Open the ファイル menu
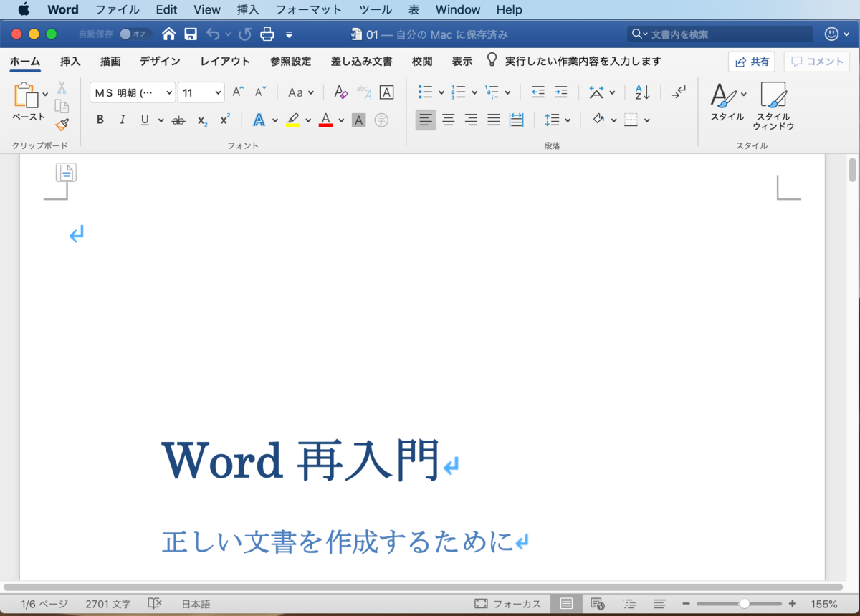This screenshot has width=860, height=616. pyautogui.click(x=118, y=10)
